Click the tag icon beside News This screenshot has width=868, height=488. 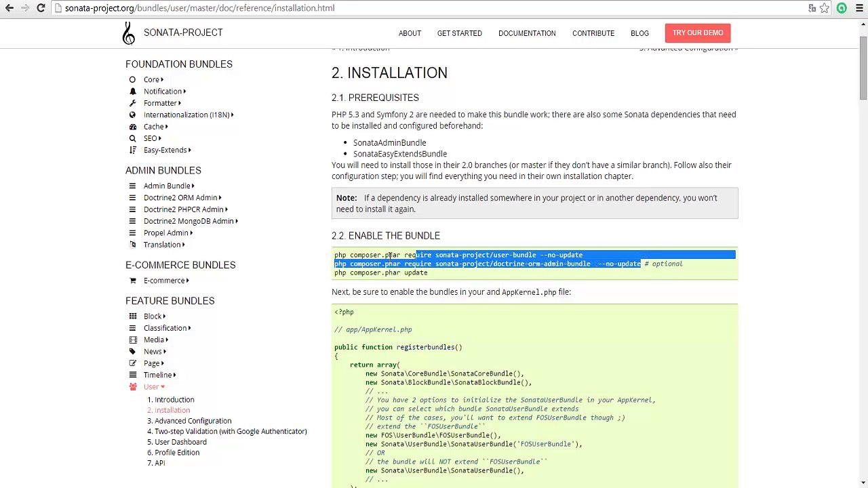click(132, 352)
